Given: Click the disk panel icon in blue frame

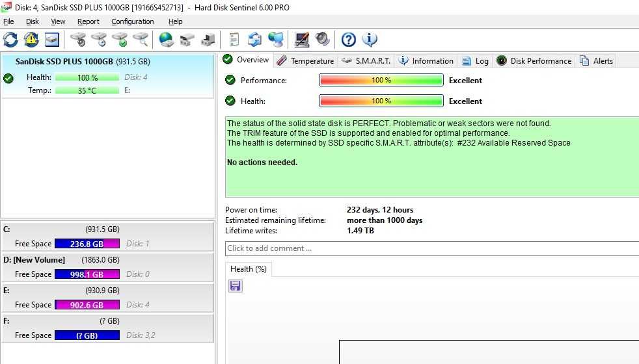Looking at the screenshot, I should click(52, 40).
